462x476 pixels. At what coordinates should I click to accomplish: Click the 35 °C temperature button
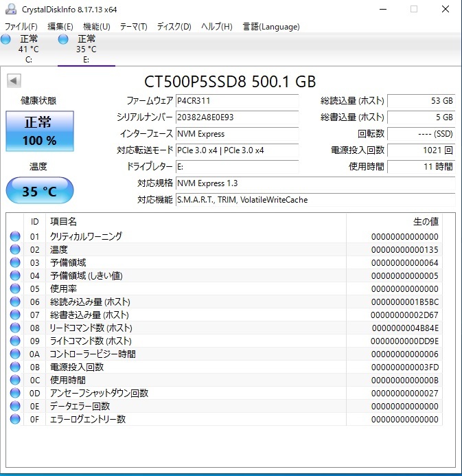point(40,191)
